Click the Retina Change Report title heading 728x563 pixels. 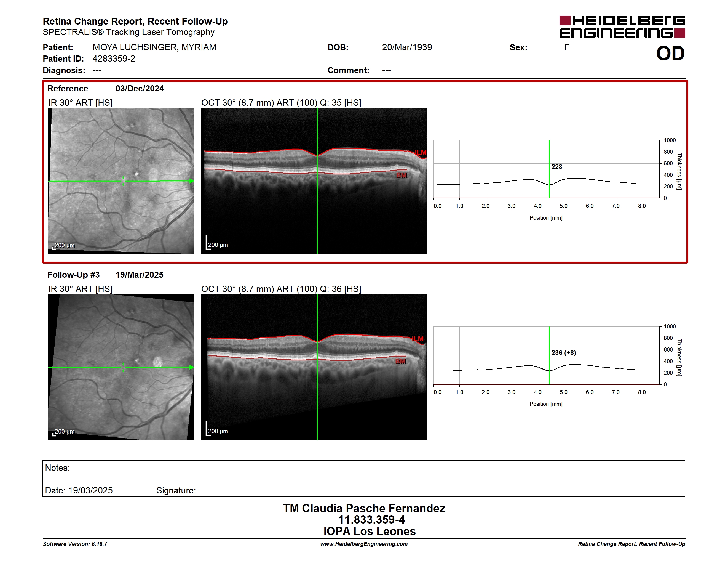[x=135, y=21]
